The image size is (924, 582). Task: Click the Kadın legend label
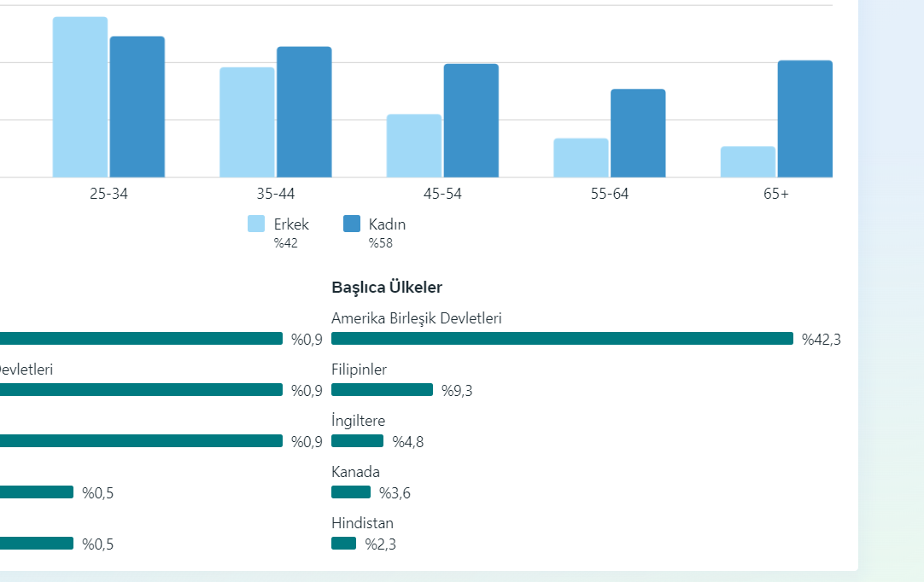pyautogui.click(x=387, y=224)
